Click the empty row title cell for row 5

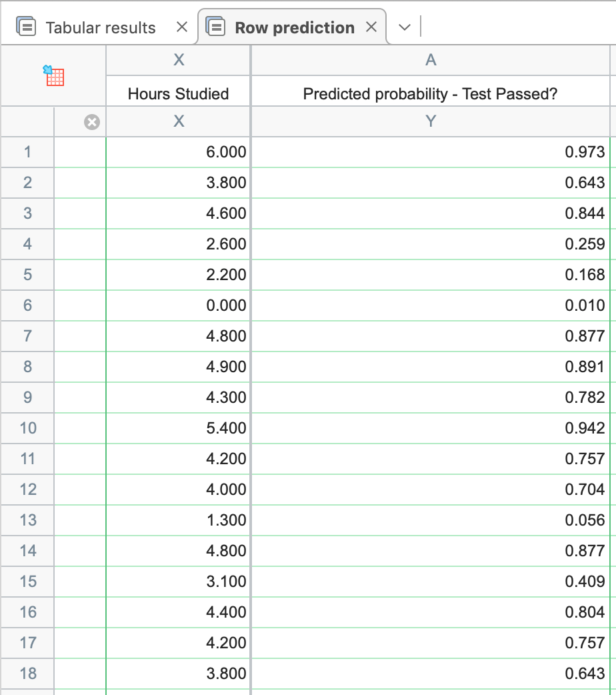pyautogui.click(x=79, y=275)
